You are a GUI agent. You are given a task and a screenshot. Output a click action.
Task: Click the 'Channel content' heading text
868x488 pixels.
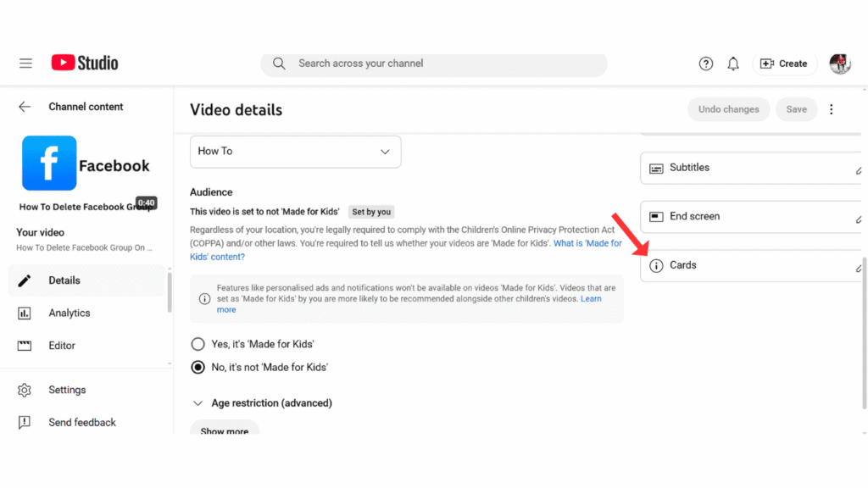[x=86, y=107]
